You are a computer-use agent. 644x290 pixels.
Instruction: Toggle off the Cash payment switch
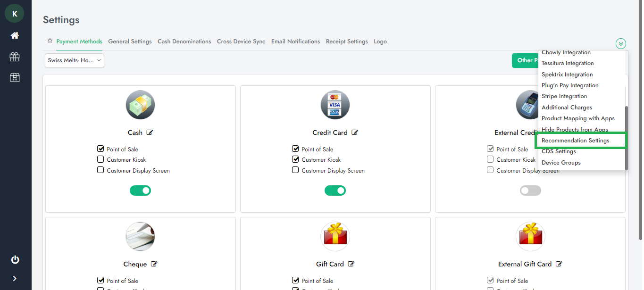[x=140, y=191]
